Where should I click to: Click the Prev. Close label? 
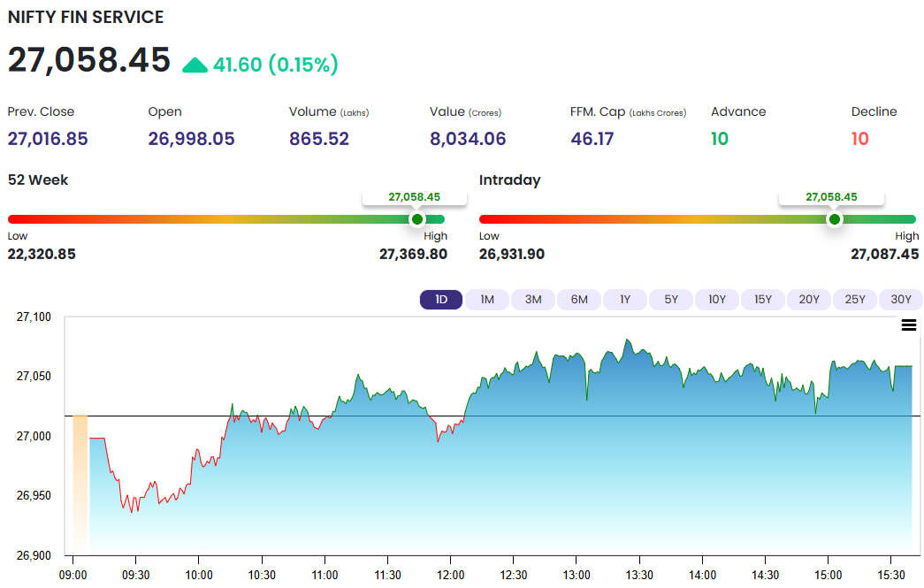42,111
